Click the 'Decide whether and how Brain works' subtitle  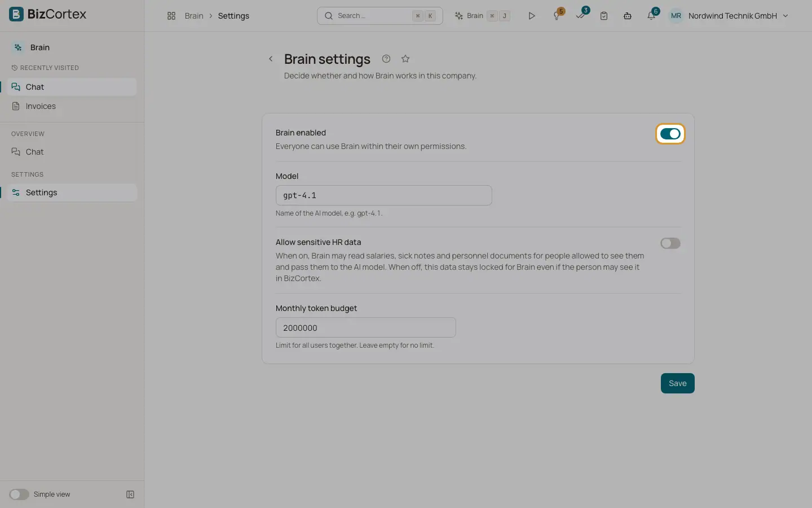click(x=380, y=76)
